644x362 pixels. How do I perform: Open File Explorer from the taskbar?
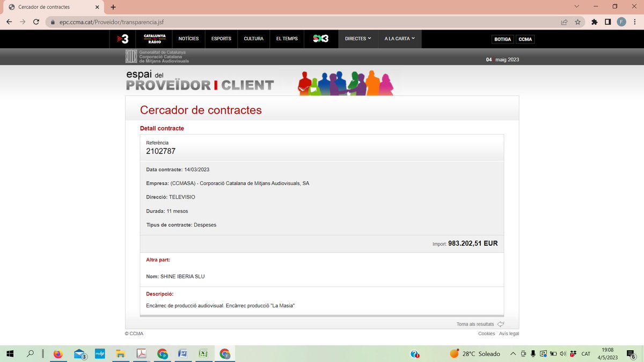(x=121, y=353)
